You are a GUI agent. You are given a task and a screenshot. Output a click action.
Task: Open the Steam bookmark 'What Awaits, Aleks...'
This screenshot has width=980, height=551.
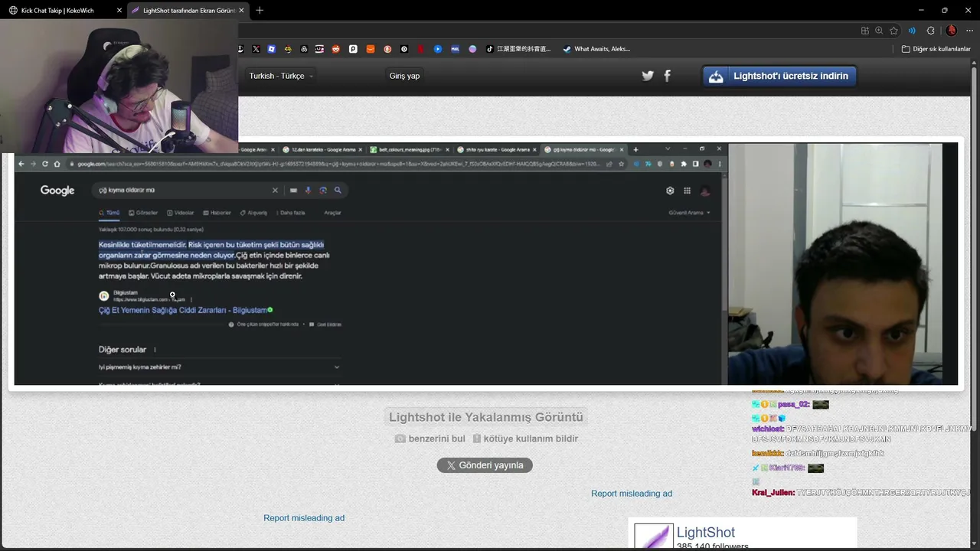click(596, 49)
